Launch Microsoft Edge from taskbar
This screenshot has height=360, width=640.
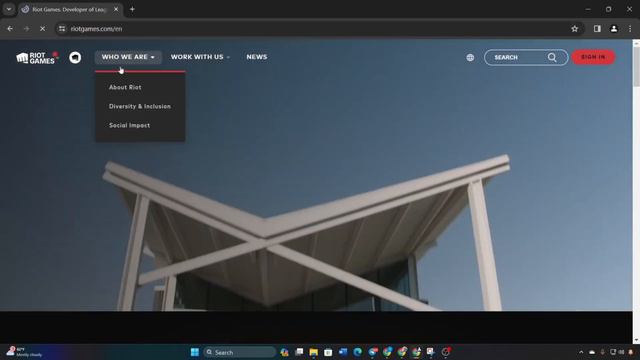358,352
